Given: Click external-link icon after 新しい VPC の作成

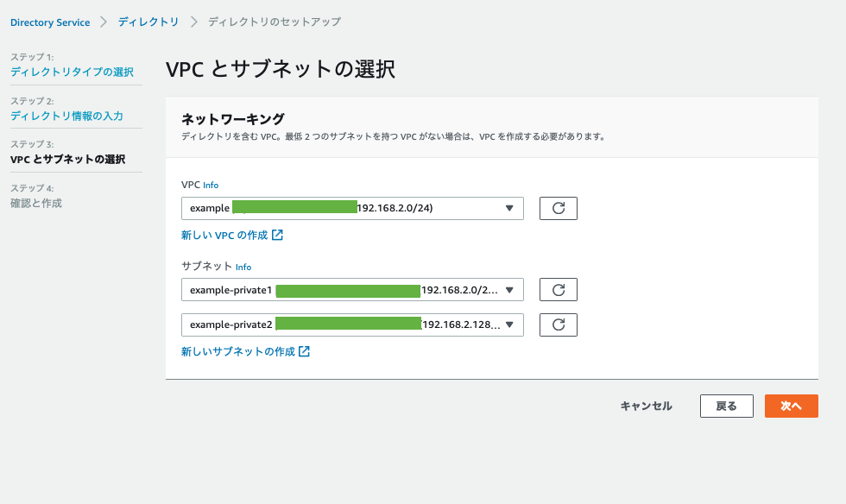Looking at the screenshot, I should coord(277,235).
